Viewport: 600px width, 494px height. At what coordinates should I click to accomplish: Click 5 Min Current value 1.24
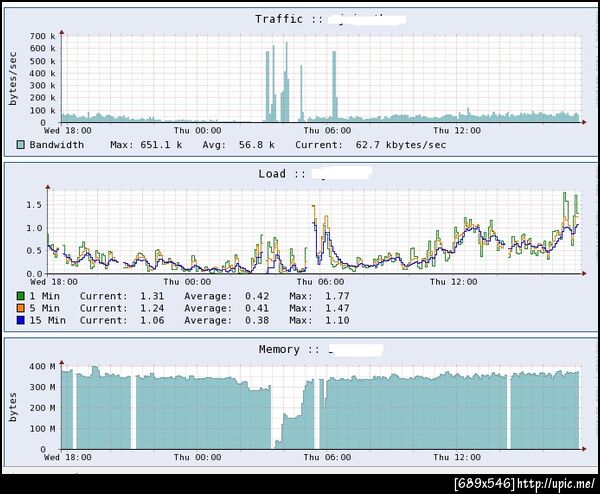152,308
